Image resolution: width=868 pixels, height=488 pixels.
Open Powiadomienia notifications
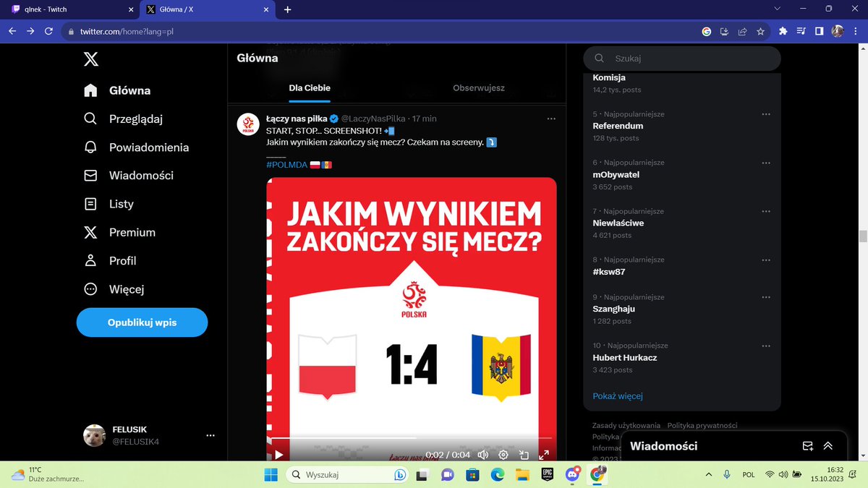136,147
